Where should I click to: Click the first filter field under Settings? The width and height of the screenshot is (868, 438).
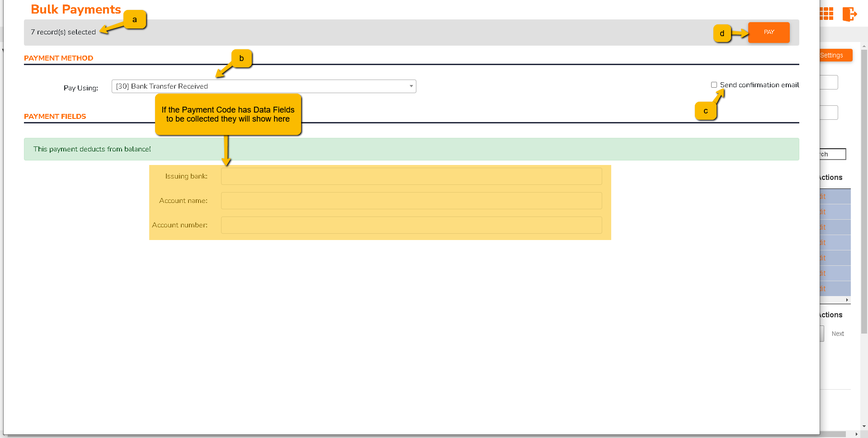(829, 82)
